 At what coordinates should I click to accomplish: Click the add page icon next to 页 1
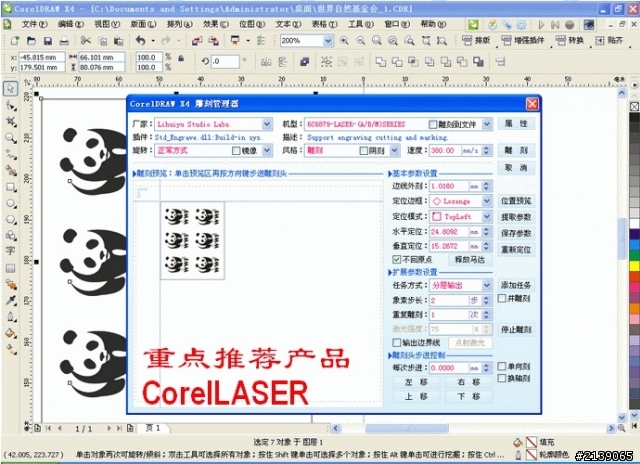click(x=130, y=428)
